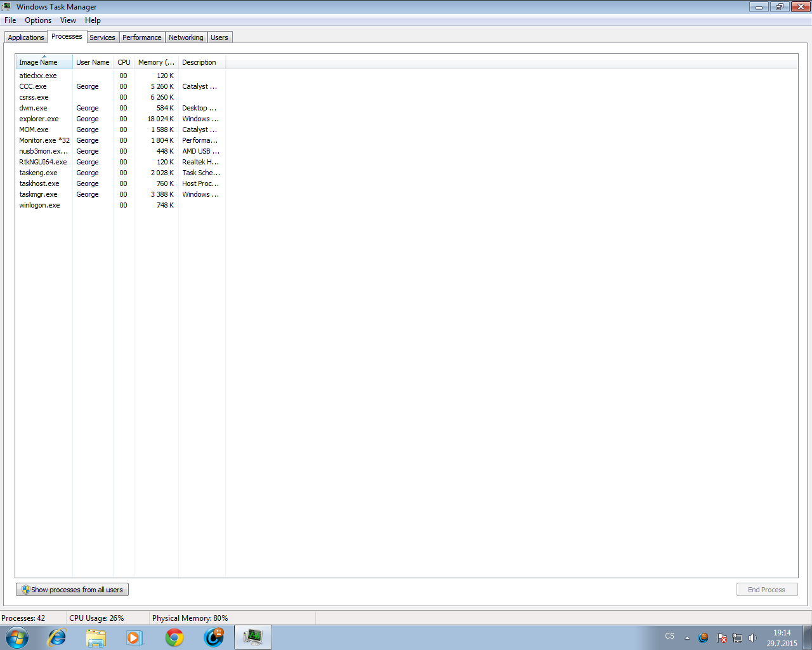Click the blue swirl tray icon
Image resolution: width=812 pixels, height=650 pixels.
(704, 638)
